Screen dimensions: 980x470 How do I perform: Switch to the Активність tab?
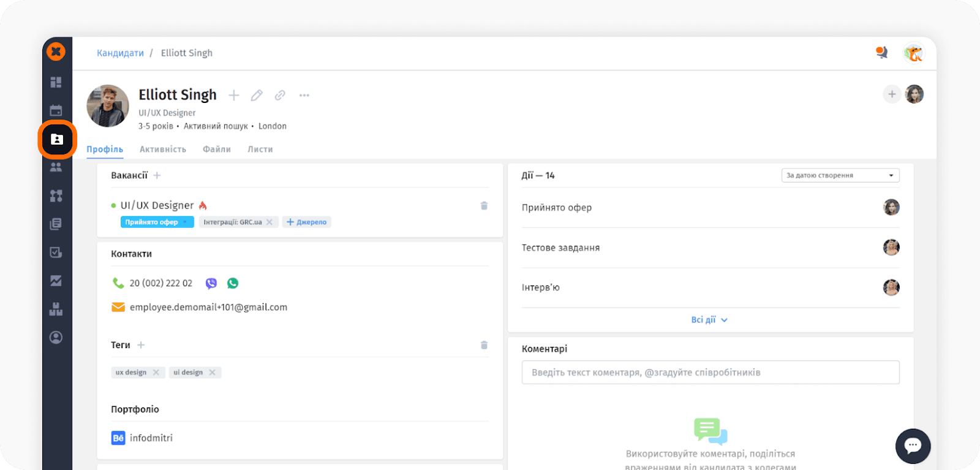pyautogui.click(x=162, y=149)
